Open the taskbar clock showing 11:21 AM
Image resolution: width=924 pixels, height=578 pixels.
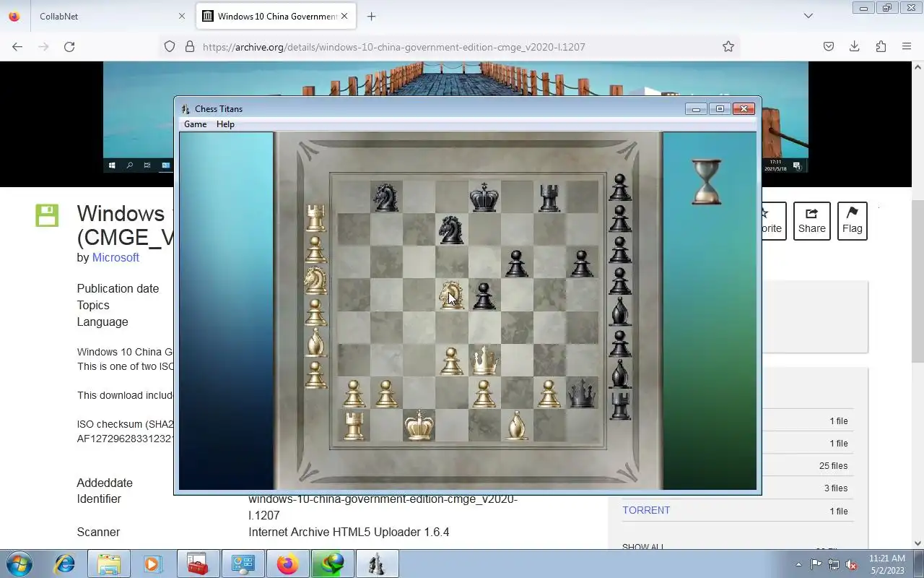click(x=887, y=564)
